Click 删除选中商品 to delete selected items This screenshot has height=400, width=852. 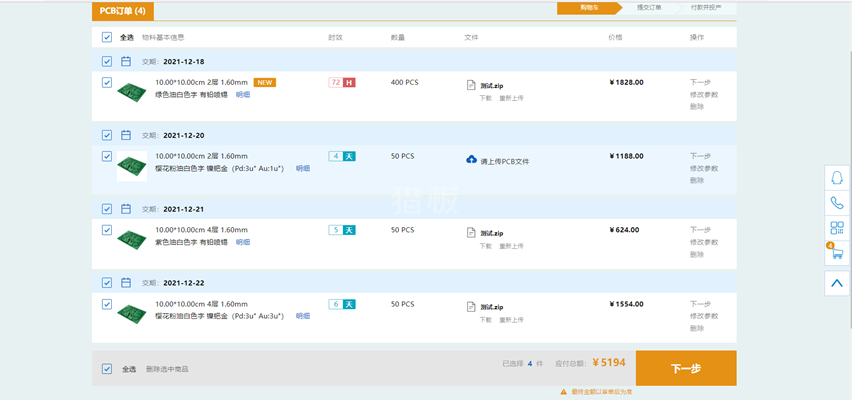point(167,369)
